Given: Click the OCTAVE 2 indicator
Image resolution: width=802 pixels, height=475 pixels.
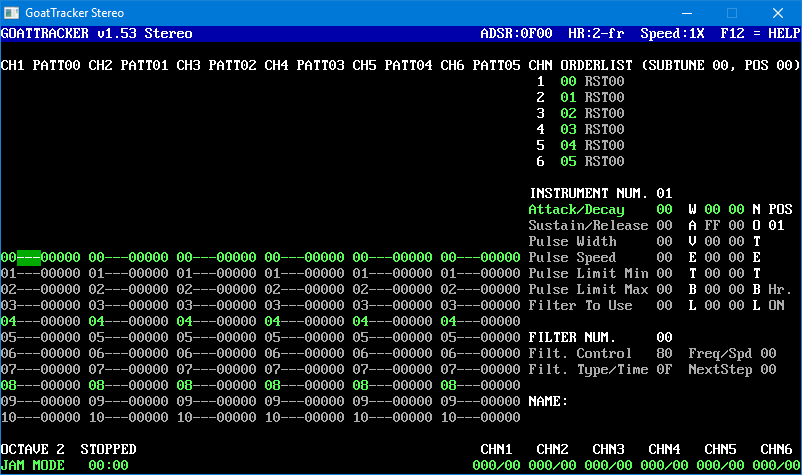Looking at the screenshot, I should click(33, 449).
